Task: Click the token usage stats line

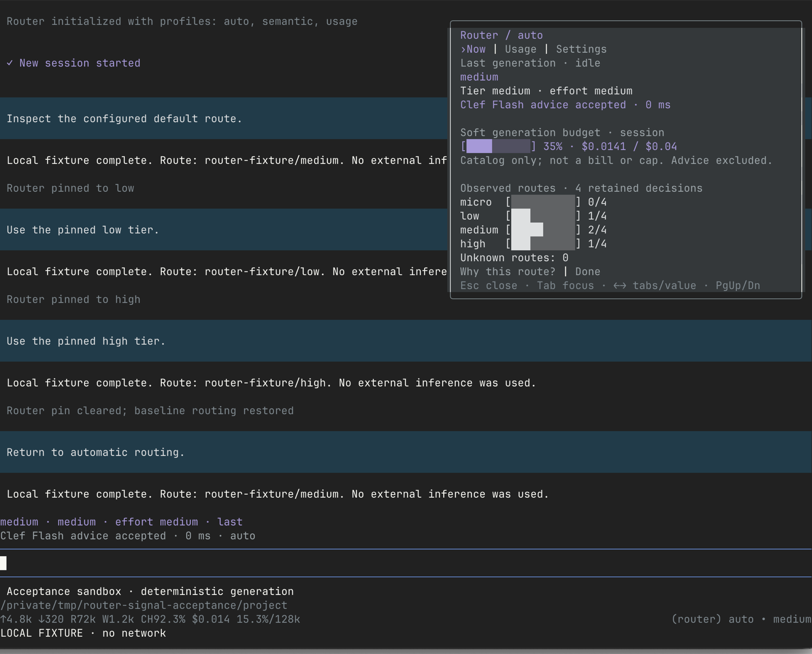Action: 150,619
